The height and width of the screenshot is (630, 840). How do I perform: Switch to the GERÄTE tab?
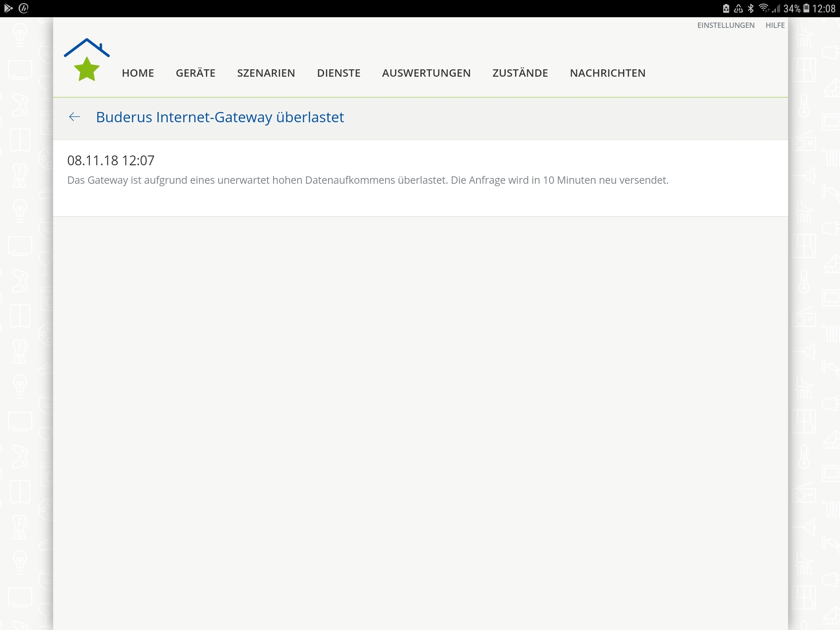[x=195, y=73]
